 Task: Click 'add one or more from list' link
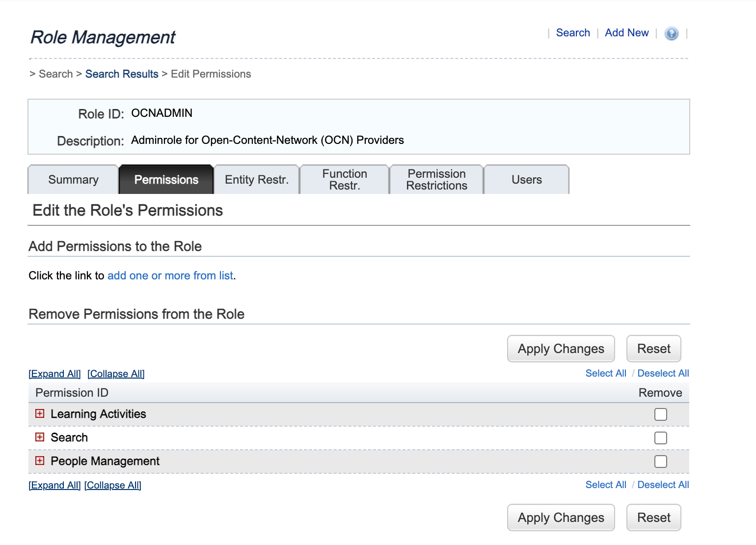point(170,275)
